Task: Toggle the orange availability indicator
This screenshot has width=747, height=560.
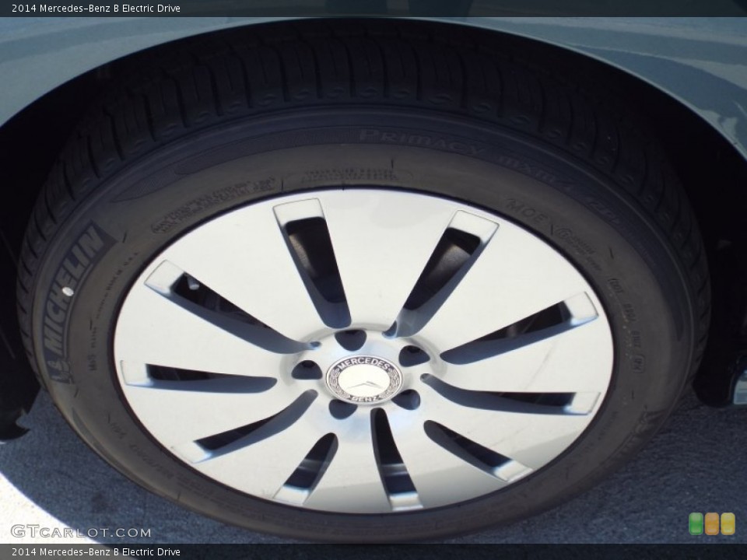Action: pyautogui.click(x=711, y=523)
